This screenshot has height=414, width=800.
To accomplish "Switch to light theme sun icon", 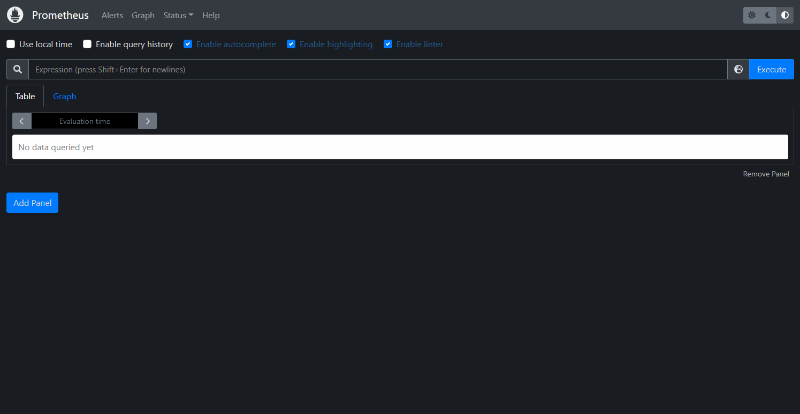I will pyautogui.click(x=752, y=15).
